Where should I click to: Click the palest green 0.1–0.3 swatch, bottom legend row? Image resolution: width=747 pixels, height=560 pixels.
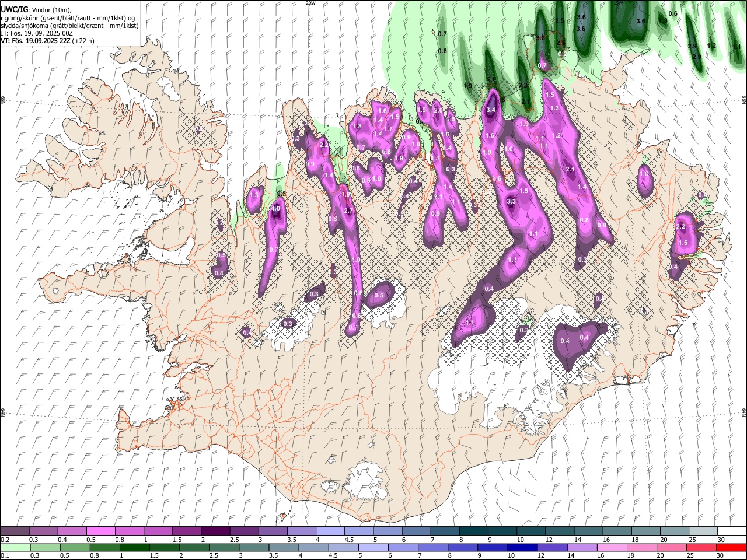pos(15,547)
